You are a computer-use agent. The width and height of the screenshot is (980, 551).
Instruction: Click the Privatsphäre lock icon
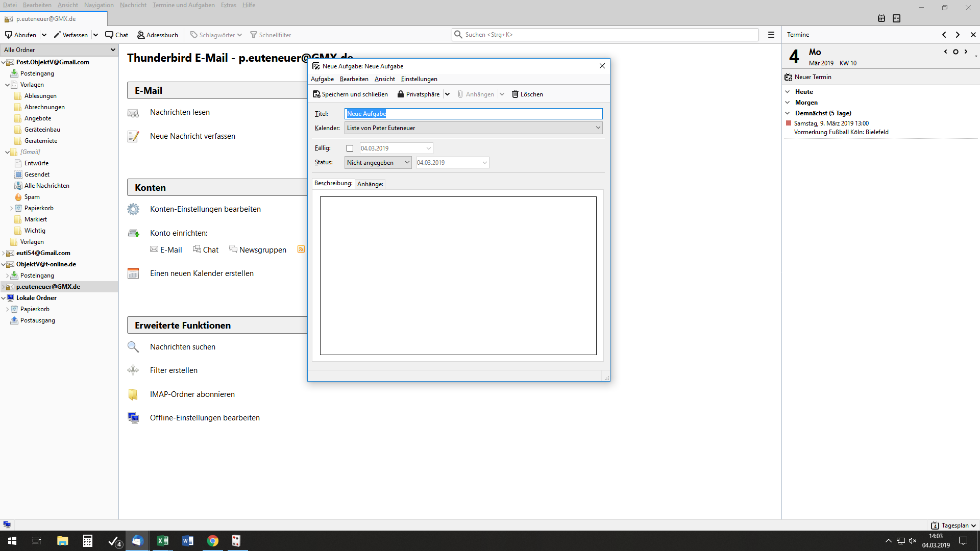click(401, 94)
